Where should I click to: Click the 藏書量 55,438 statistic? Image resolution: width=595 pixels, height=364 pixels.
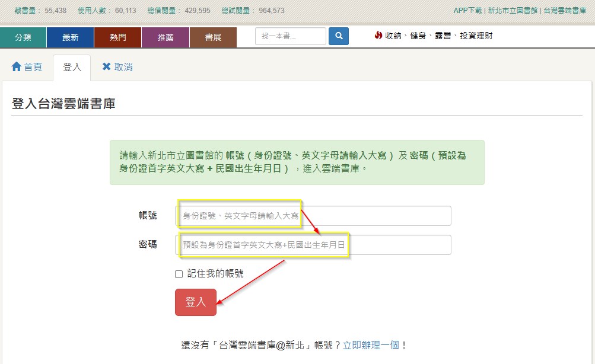point(40,11)
